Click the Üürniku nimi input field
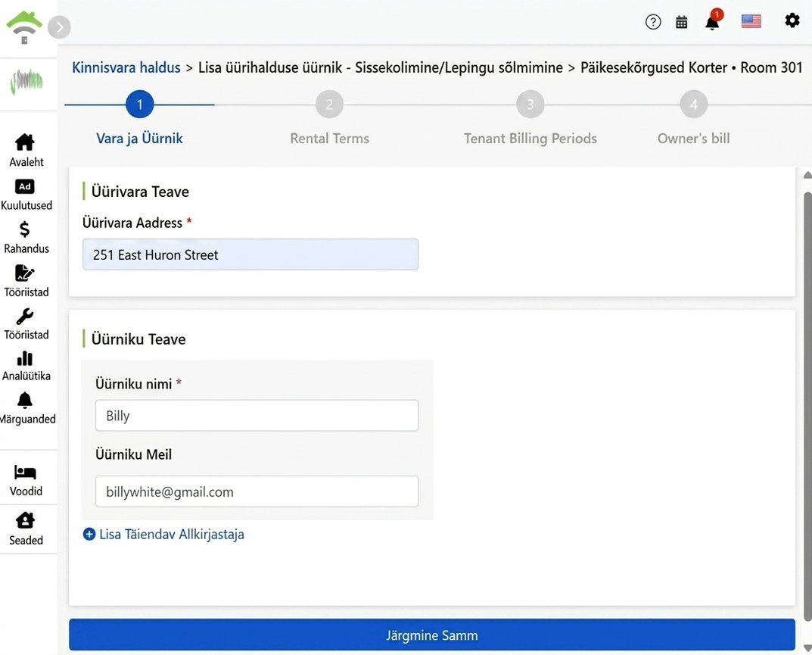 coord(257,415)
